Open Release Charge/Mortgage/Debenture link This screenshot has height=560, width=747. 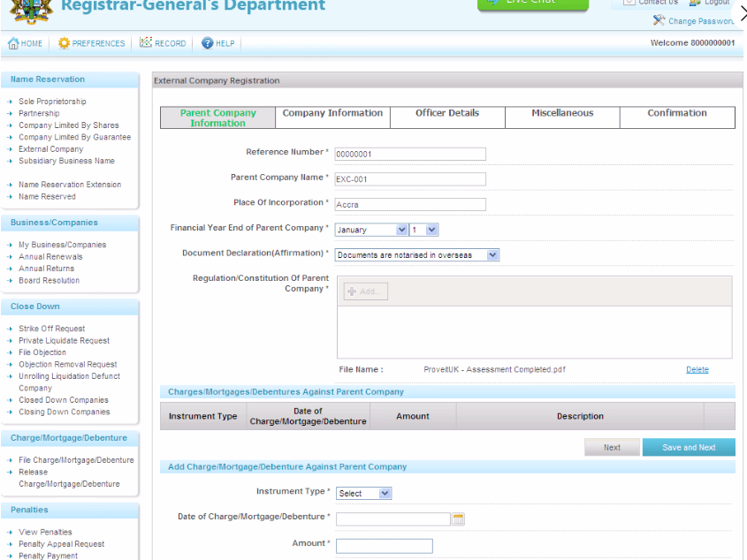pyautogui.click(x=69, y=478)
